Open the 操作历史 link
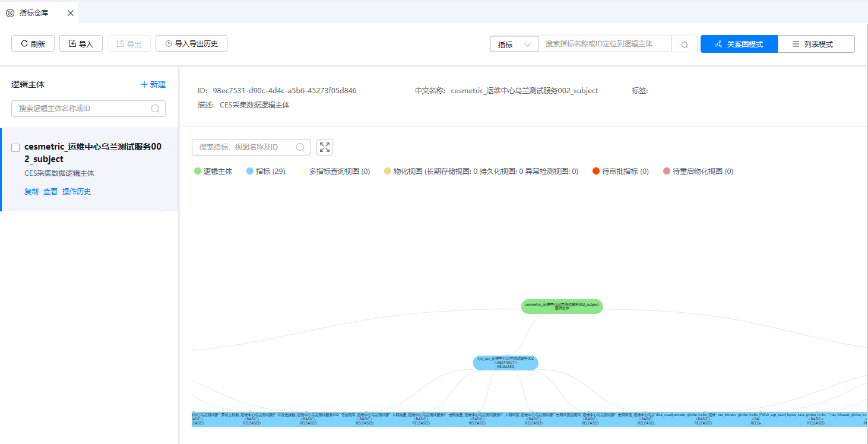Viewport: 868px width, 444px height. pos(77,192)
